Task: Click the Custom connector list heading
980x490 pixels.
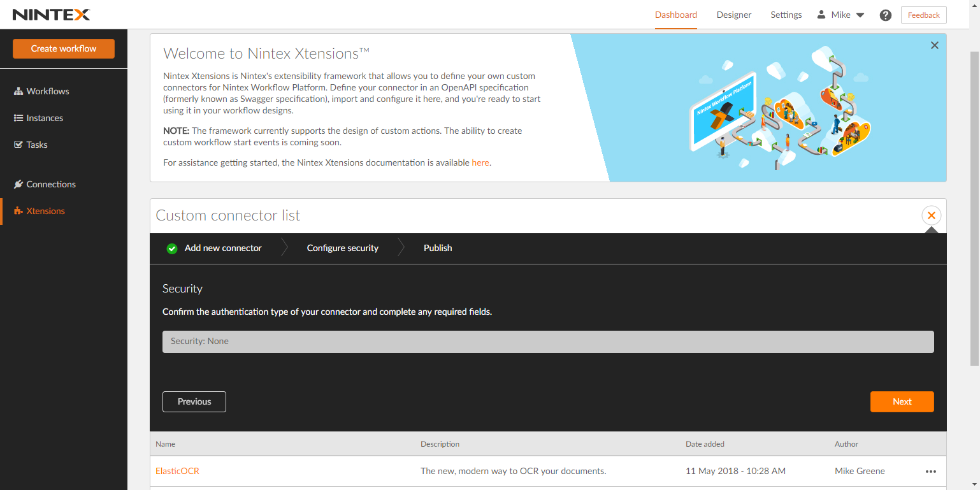Action: point(228,215)
